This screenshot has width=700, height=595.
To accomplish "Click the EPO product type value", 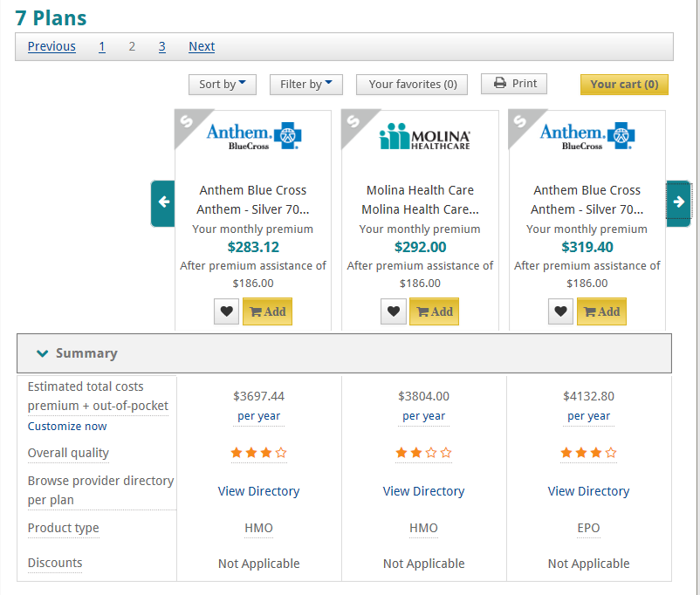I will (x=588, y=528).
